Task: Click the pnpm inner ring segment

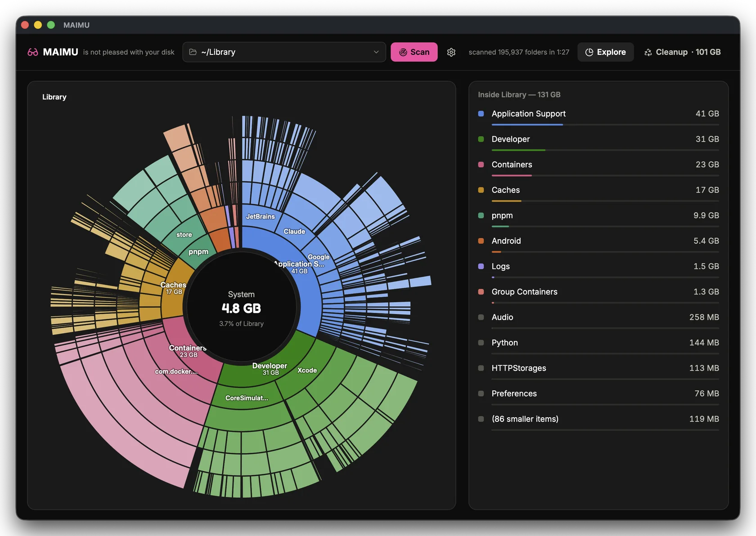Action: point(198,252)
